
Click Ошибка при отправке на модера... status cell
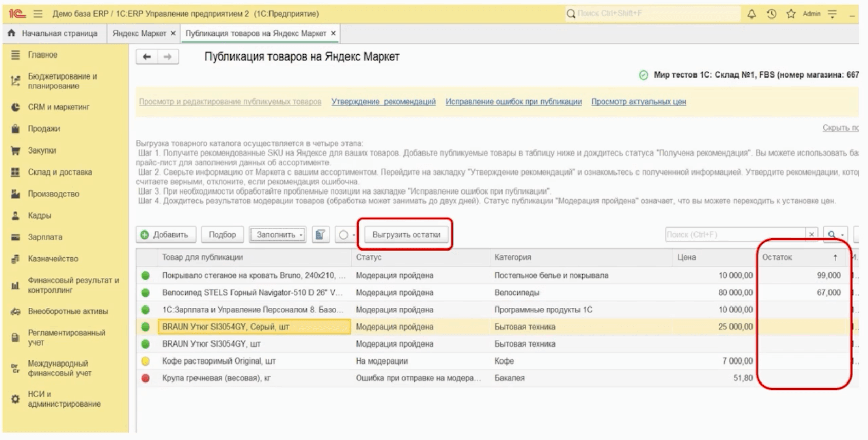pyautogui.click(x=419, y=378)
